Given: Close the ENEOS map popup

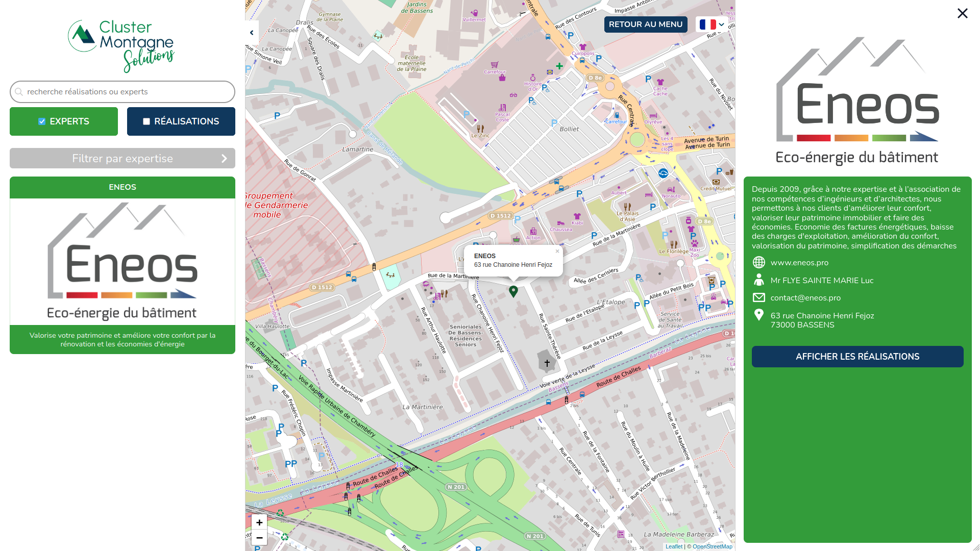Looking at the screenshot, I should click(557, 251).
